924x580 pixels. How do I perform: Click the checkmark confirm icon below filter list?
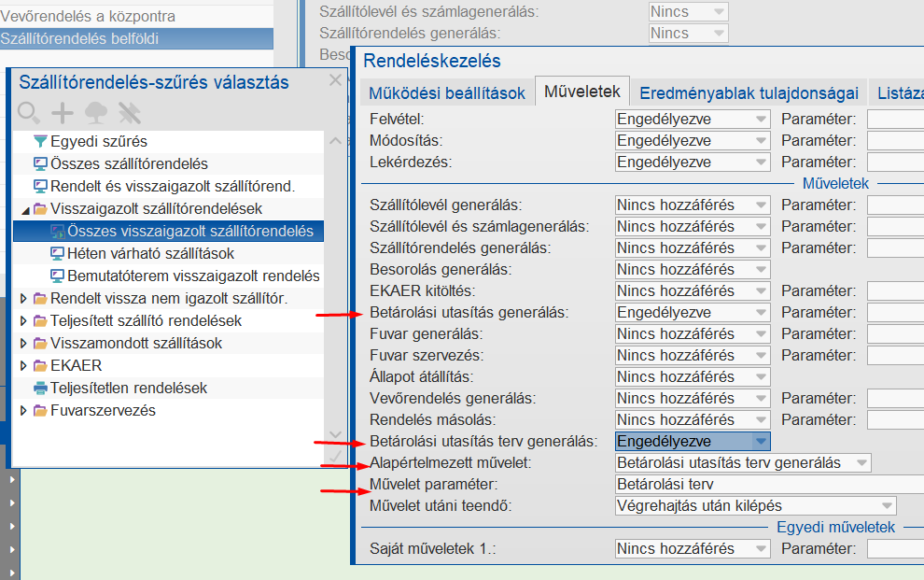point(335,456)
